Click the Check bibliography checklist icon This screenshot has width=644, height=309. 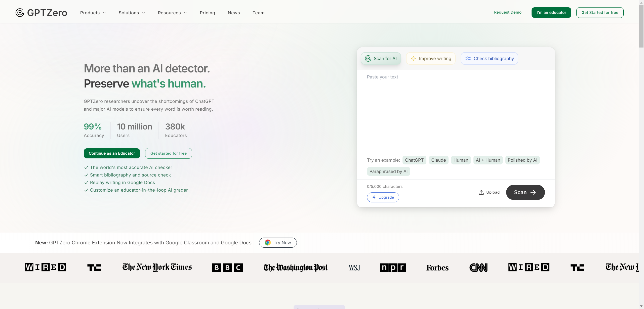click(468, 59)
